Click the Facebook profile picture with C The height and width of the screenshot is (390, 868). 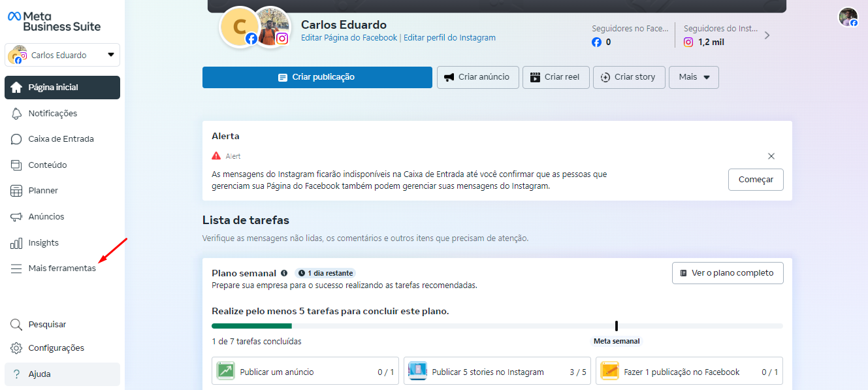(x=240, y=27)
